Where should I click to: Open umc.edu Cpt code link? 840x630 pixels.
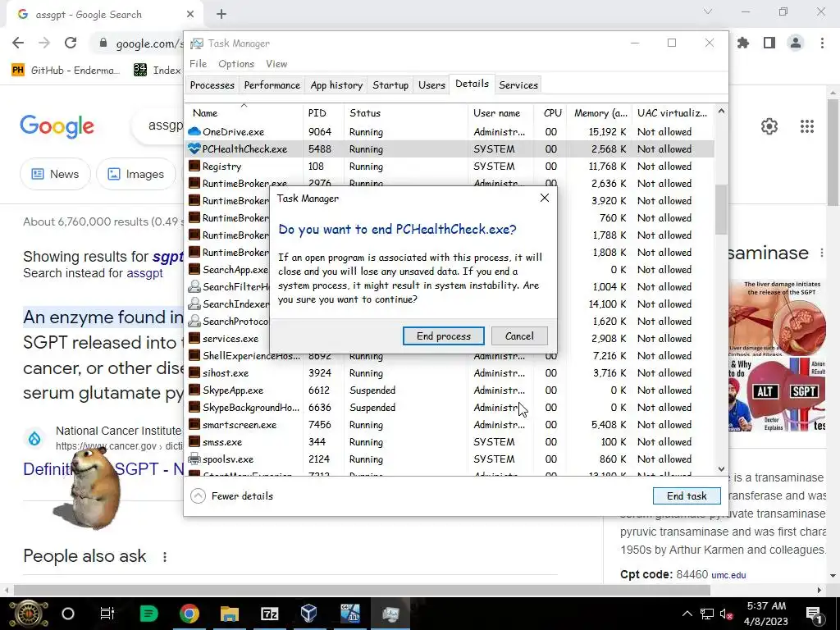[728, 575]
